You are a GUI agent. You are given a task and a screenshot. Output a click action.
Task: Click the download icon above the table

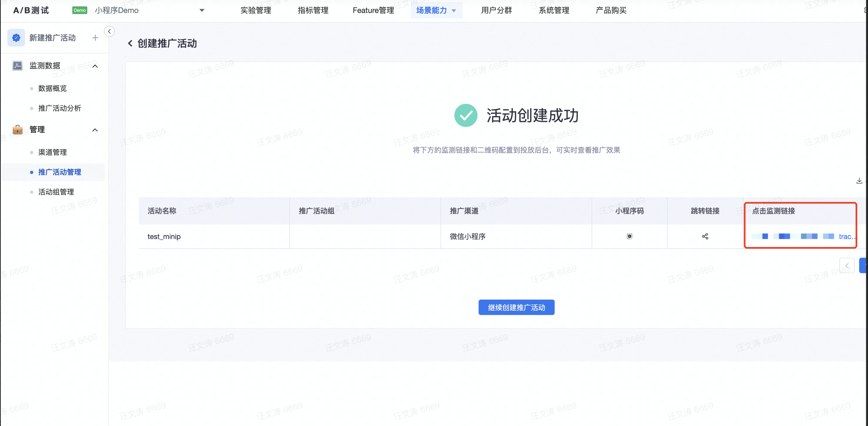[x=859, y=181]
